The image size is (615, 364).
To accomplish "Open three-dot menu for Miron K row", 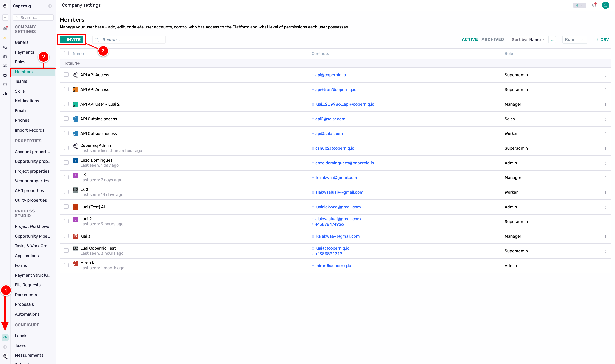I will [605, 266].
